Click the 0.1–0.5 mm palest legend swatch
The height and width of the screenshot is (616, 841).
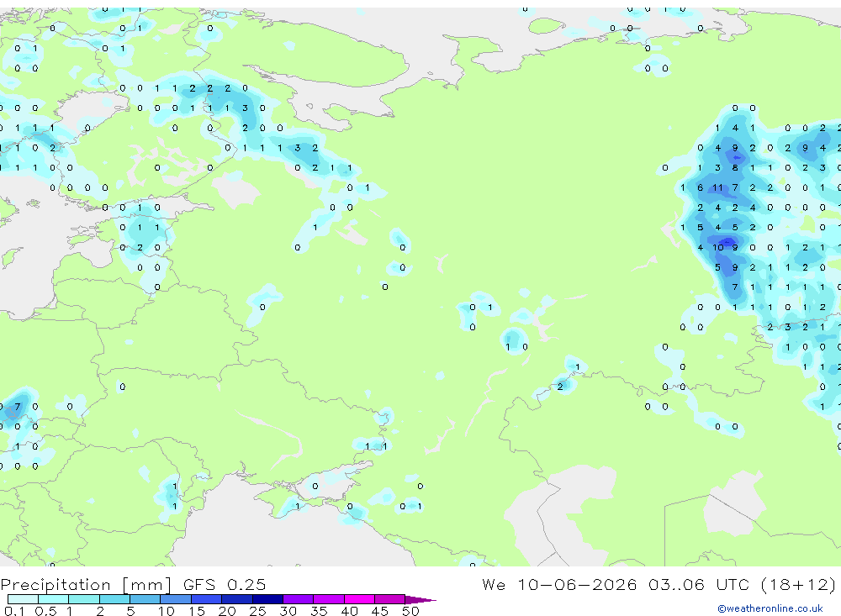(x=23, y=599)
